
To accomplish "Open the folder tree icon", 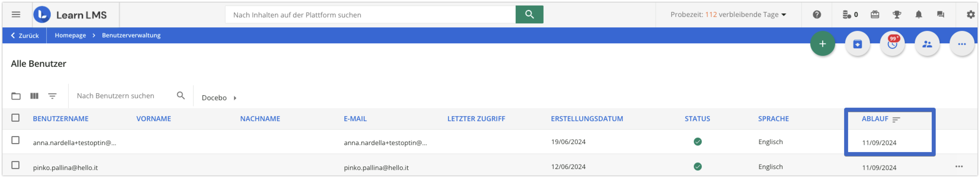I will click(16, 96).
